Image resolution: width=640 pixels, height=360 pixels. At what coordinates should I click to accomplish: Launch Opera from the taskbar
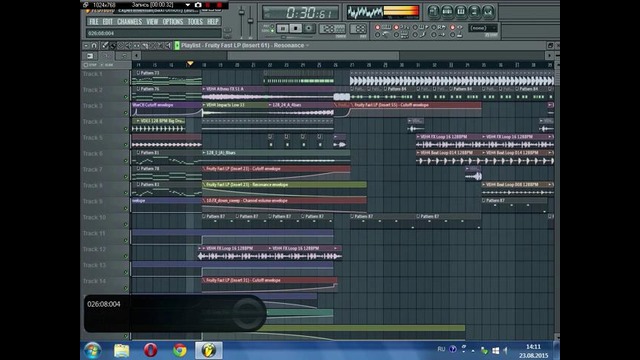(150, 350)
